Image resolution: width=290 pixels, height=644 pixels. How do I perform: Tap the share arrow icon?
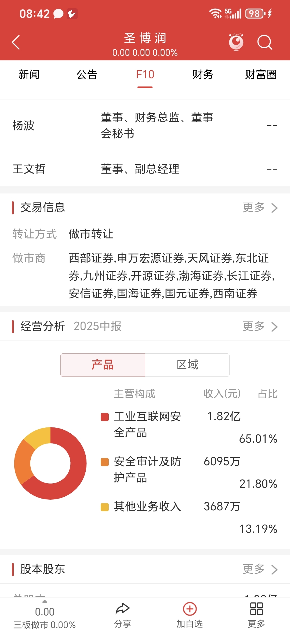coord(123,609)
